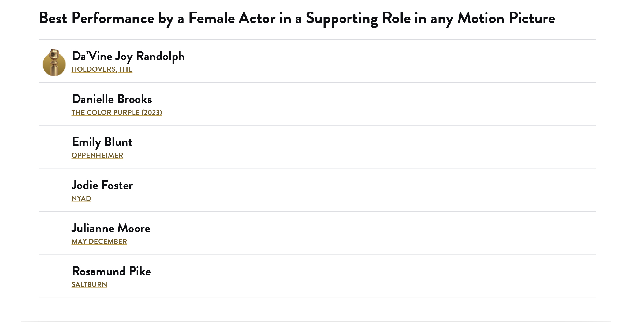Click "Motion Picture" text in the heading

pyautogui.click(x=506, y=18)
